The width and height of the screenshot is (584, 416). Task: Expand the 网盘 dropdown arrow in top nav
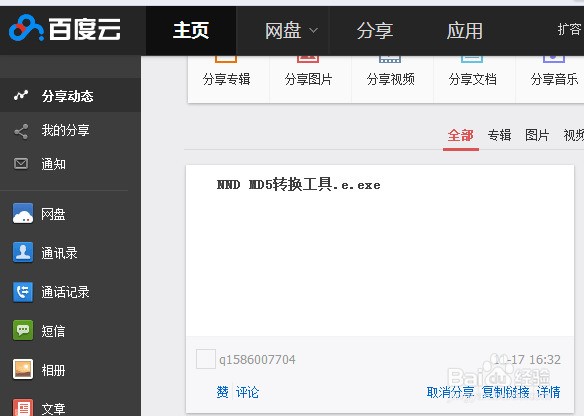point(314,31)
